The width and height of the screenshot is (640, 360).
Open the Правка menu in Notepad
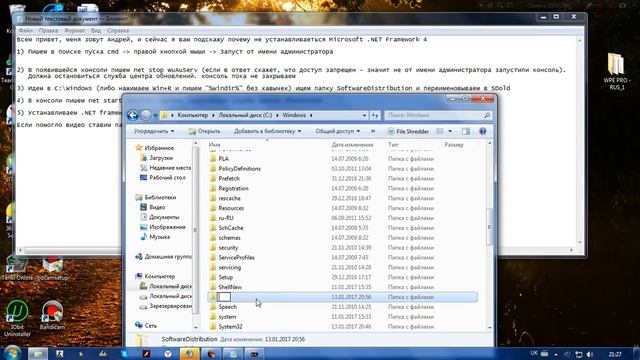tap(48, 31)
